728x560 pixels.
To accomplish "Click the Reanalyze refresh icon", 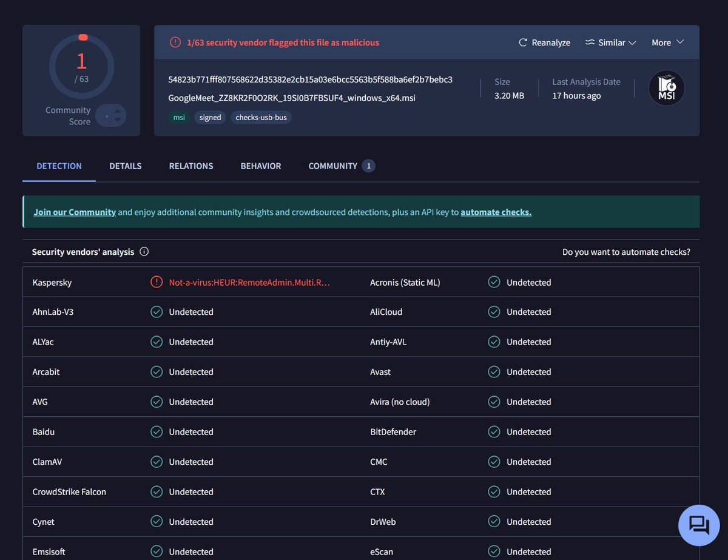I will (523, 42).
